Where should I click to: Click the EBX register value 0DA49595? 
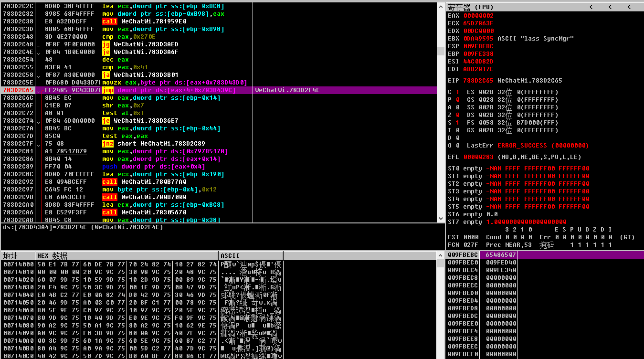click(x=478, y=39)
